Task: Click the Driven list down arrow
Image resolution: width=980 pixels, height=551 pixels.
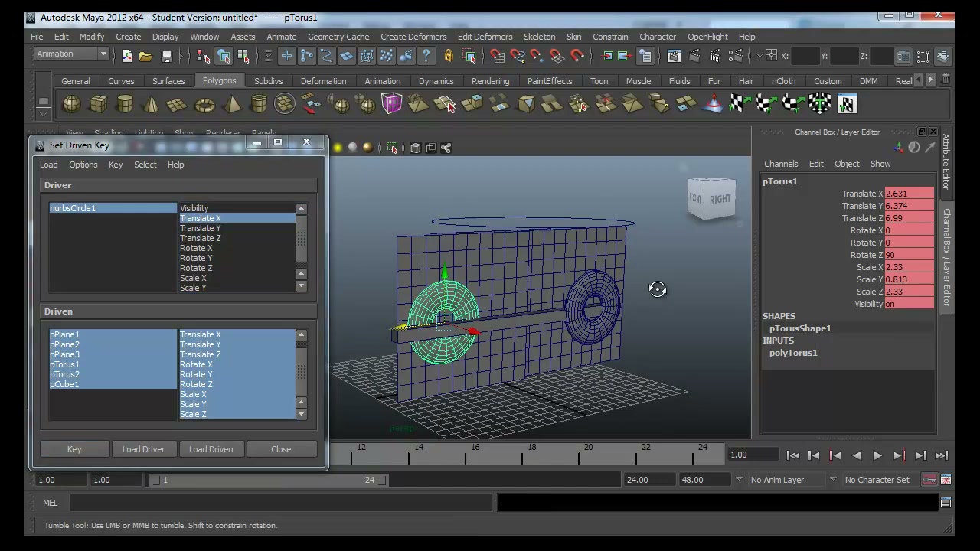Action: [301, 414]
